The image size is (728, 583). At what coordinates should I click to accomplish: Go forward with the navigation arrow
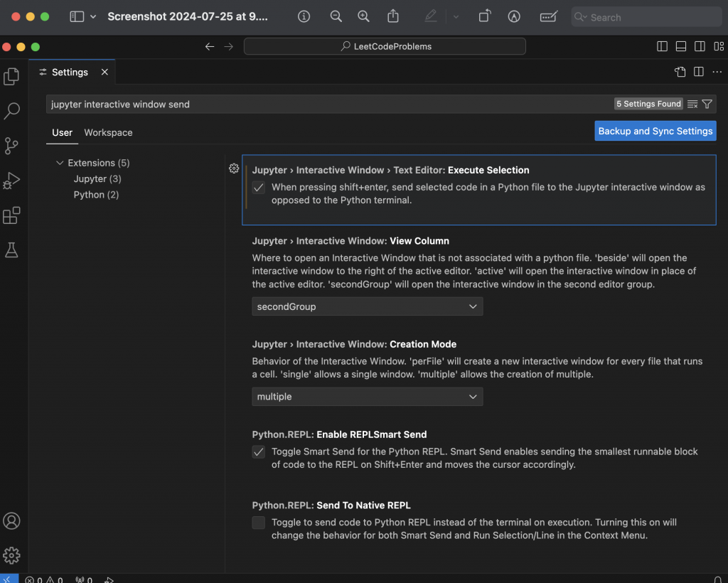point(228,46)
